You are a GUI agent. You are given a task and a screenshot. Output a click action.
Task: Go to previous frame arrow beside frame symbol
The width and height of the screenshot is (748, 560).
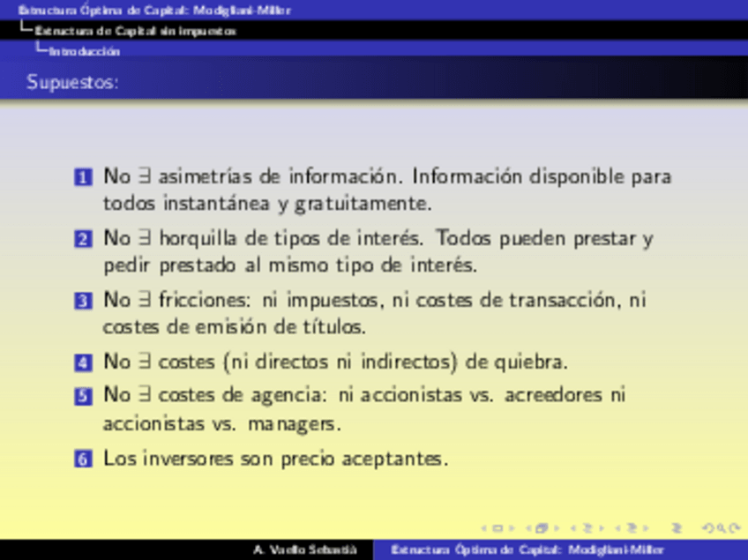pos(528,528)
